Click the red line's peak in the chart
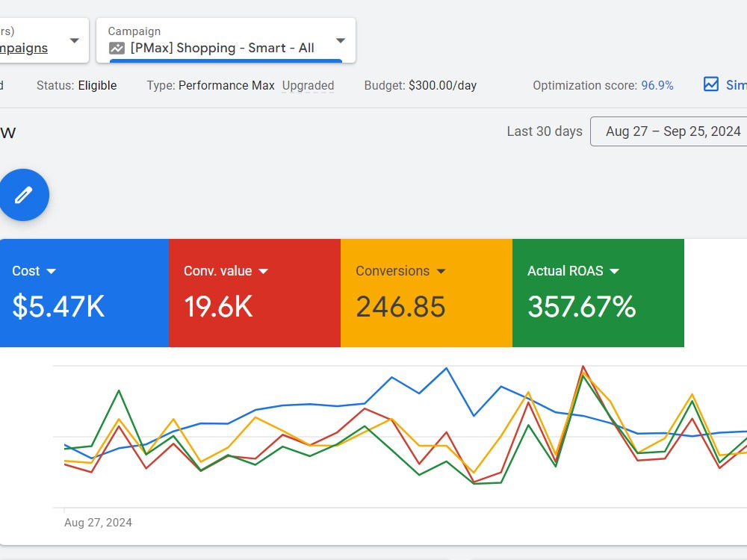Viewport: 747px width, 560px height. point(583,367)
